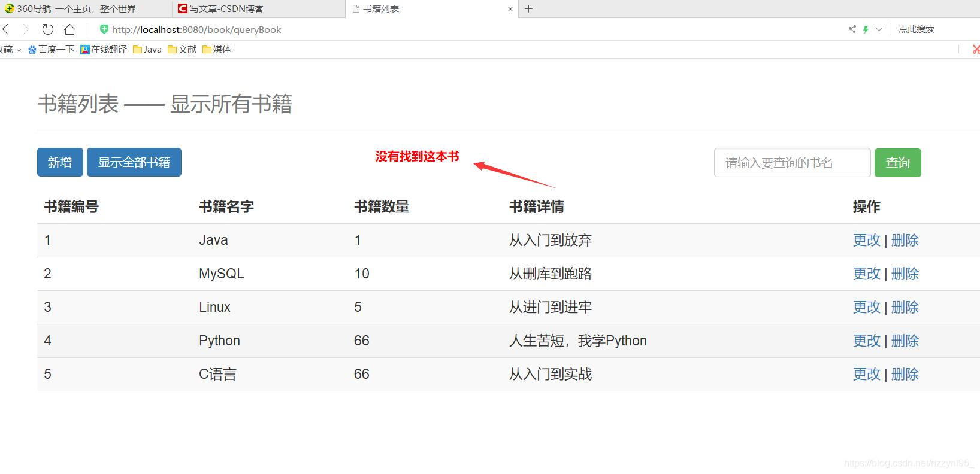Click 删除 for the C语言 book
This screenshot has width=980, height=474.
(905, 374)
